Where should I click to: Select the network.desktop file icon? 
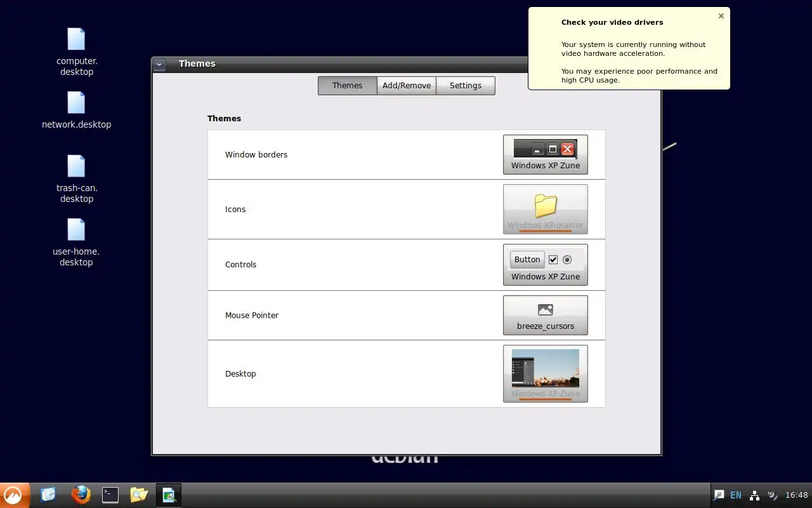coord(76,110)
